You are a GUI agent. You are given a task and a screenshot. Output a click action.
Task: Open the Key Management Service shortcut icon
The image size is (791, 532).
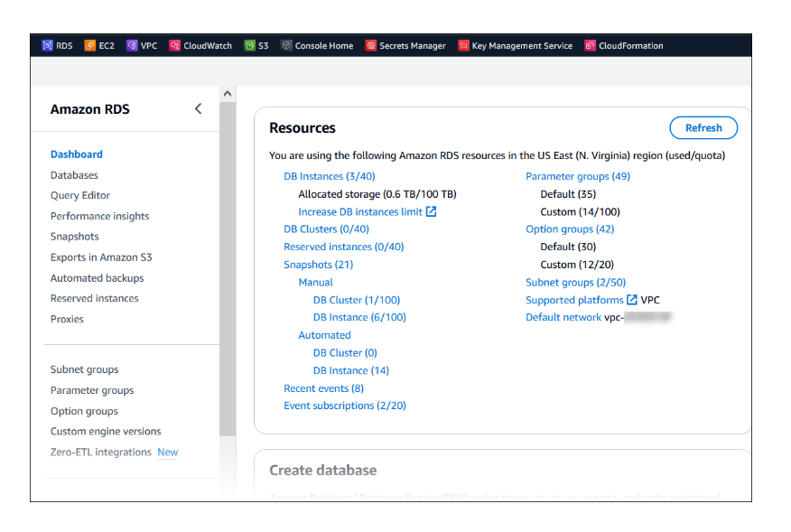[x=463, y=45]
